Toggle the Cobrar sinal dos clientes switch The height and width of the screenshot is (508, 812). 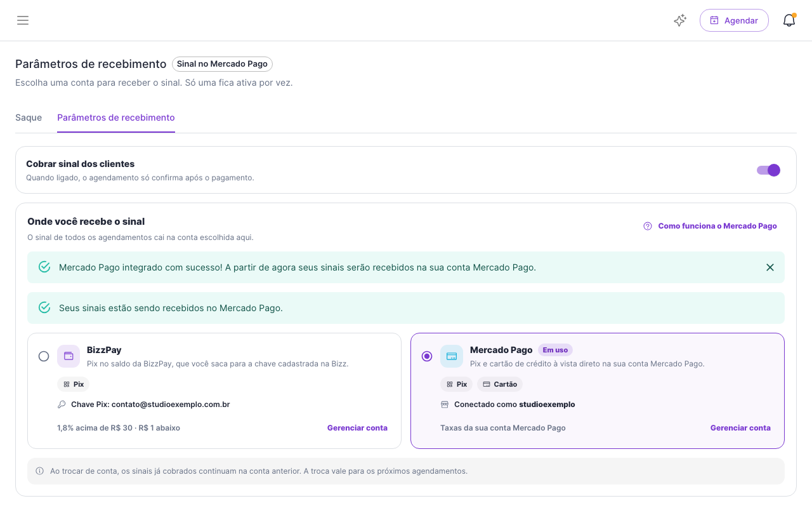[768, 170]
